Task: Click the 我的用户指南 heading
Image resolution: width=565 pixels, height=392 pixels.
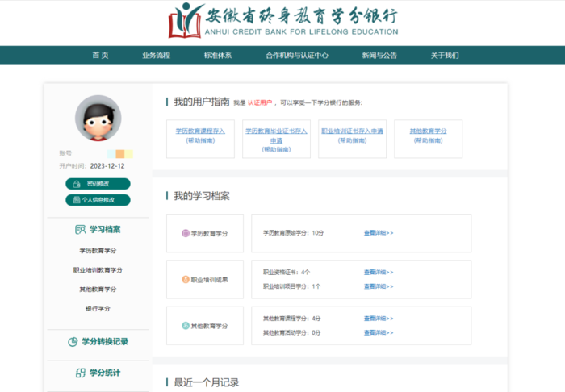Action: 202,102
